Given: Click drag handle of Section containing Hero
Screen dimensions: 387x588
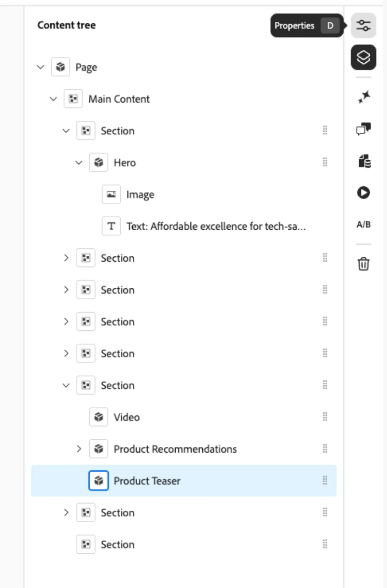Looking at the screenshot, I should point(325,130).
